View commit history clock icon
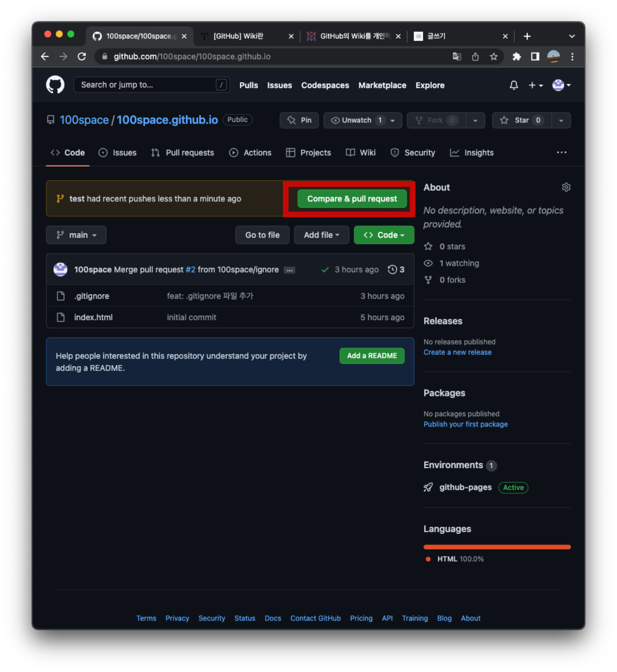Image resolution: width=617 pixels, height=672 pixels. [392, 269]
